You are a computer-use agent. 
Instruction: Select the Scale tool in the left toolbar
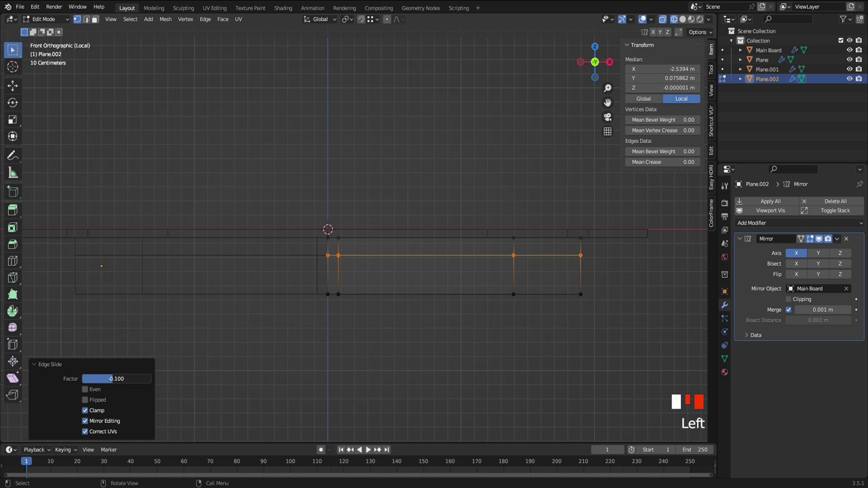(x=12, y=119)
